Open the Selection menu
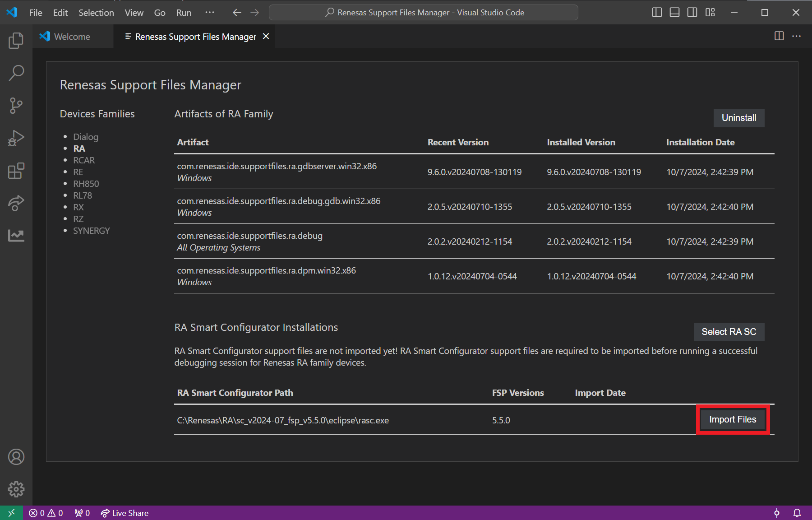 point(96,13)
